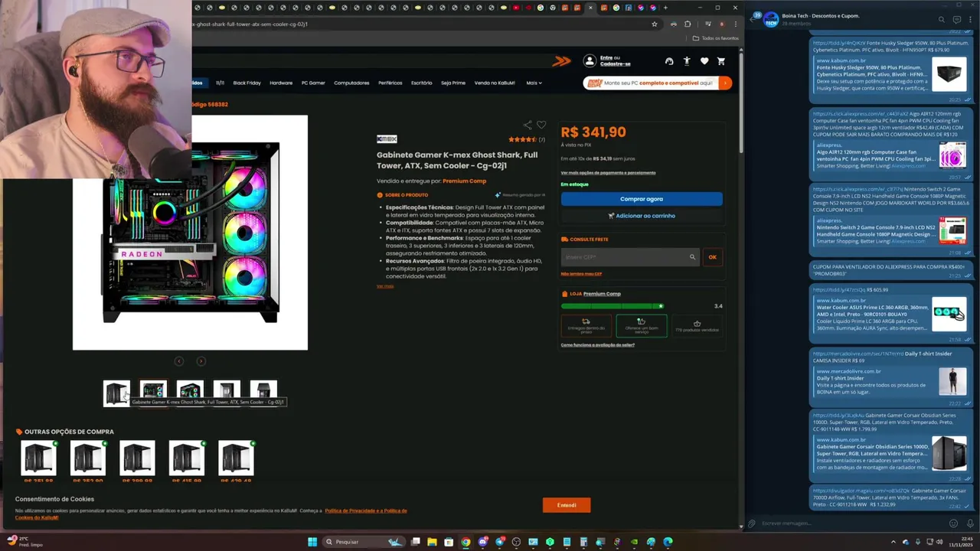Open the Telegram comments icon in the header
The height and width of the screenshot is (551, 980).
coord(957,20)
